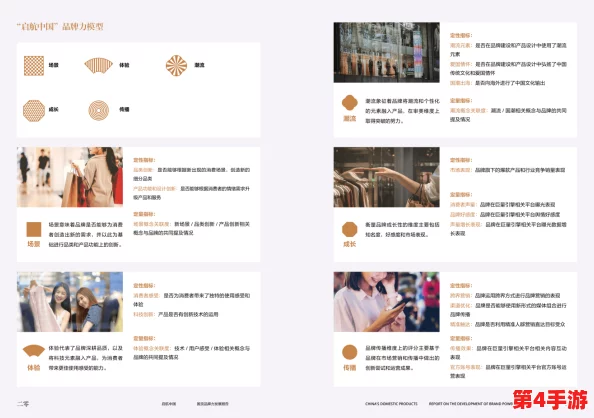
Task: Click the 国潮出海 indicator label
Action: (x=461, y=83)
